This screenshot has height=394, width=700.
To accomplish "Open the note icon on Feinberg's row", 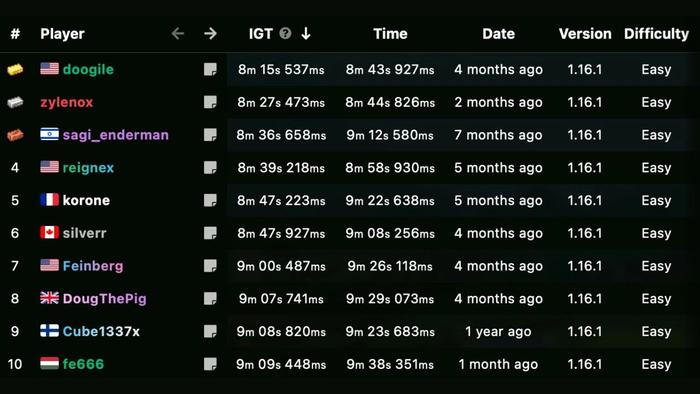I will 210,266.
